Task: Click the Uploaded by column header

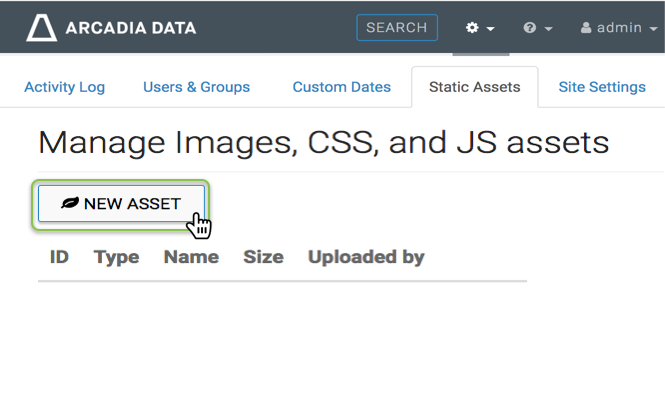Action: pyautogui.click(x=366, y=257)
